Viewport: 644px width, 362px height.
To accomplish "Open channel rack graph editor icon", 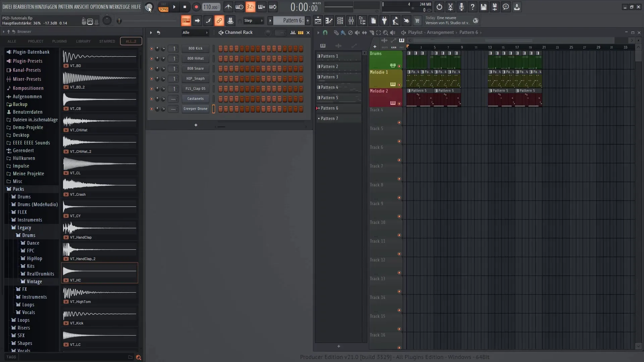I will 293,33.
